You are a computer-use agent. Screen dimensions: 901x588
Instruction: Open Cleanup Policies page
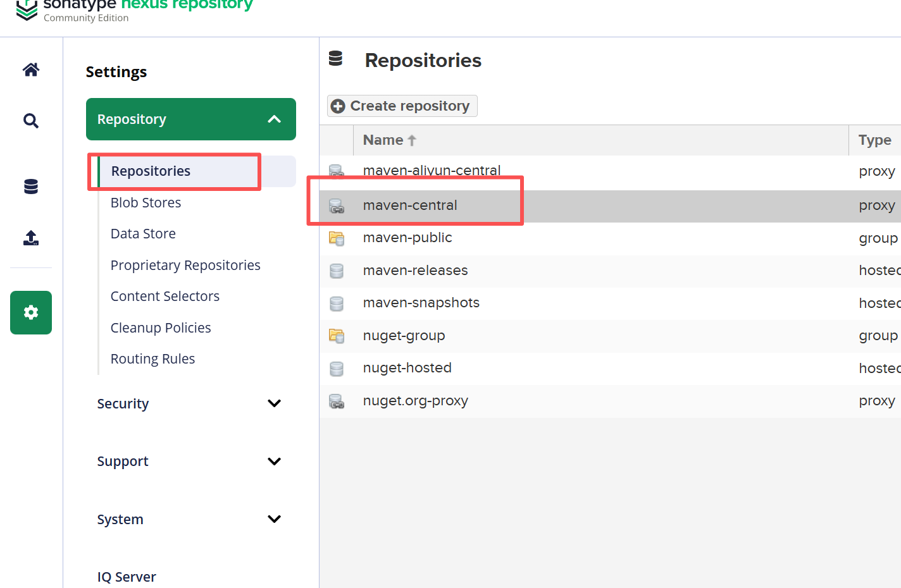[161, 328]
